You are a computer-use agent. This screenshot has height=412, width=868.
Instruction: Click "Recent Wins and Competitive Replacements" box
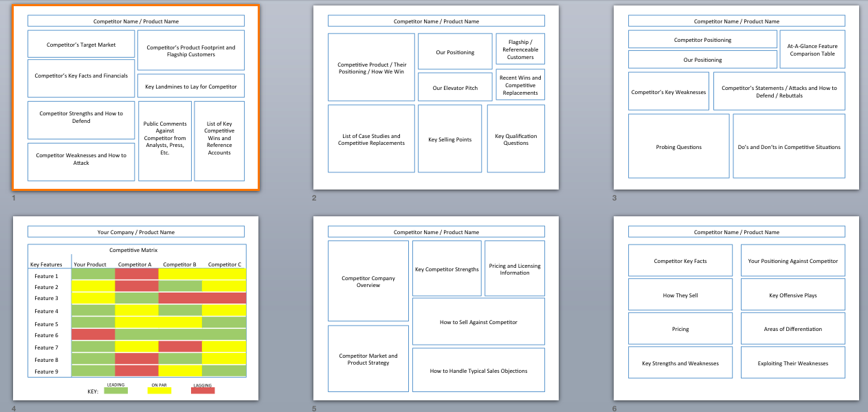pyautogui.click(x=520, y=85)
